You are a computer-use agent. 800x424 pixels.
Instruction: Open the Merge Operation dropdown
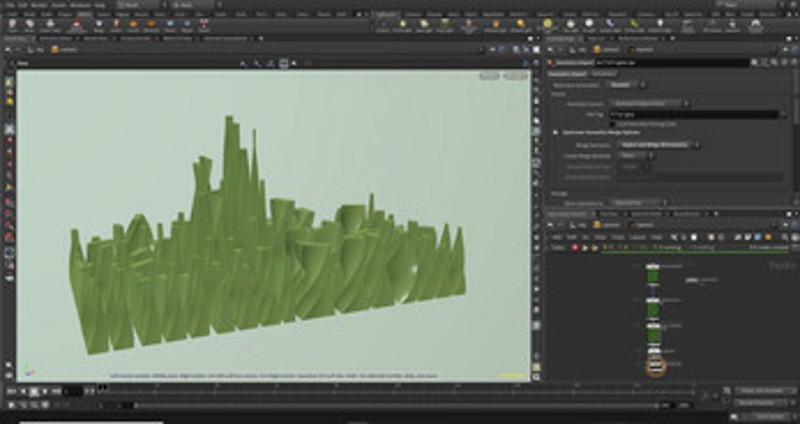click(658, 145)
